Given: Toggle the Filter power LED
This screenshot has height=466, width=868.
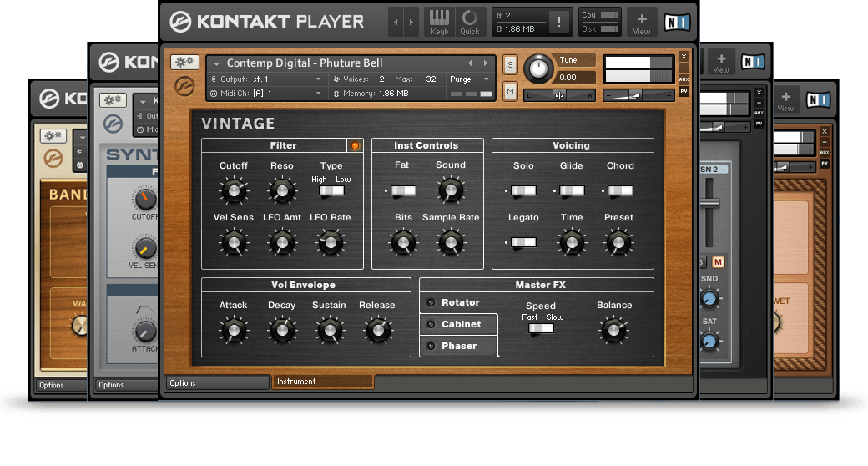Looking at the screenshot, I should pyautogui.click(x=355, y=145).
